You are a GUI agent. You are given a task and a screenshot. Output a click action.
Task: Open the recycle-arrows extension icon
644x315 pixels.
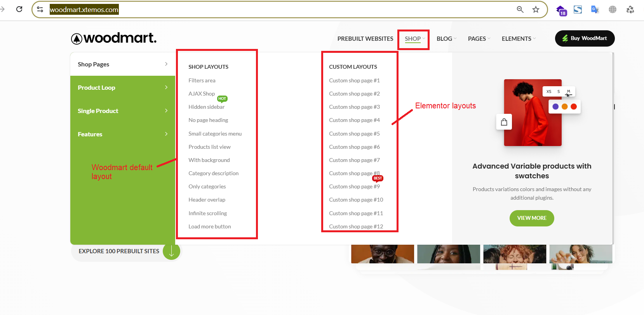pos(630,9)
